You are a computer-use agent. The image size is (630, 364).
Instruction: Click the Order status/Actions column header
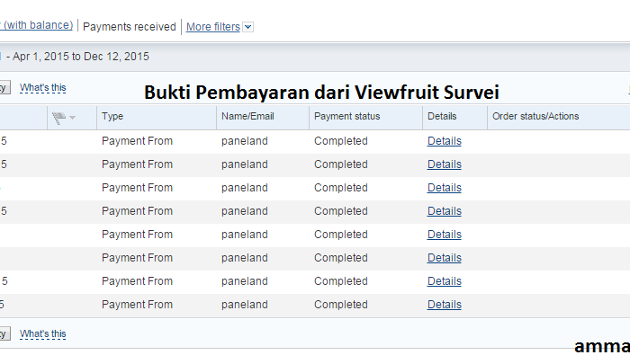pos(535,116)
